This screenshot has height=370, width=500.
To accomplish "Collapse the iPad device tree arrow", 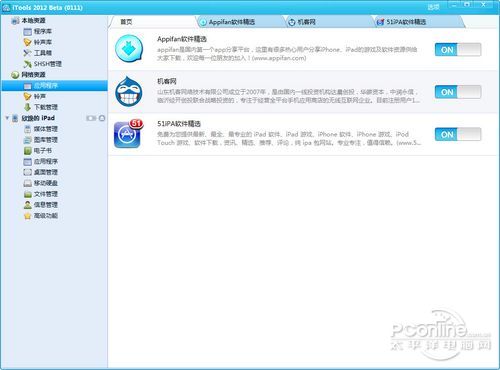I will click(7, 118).
